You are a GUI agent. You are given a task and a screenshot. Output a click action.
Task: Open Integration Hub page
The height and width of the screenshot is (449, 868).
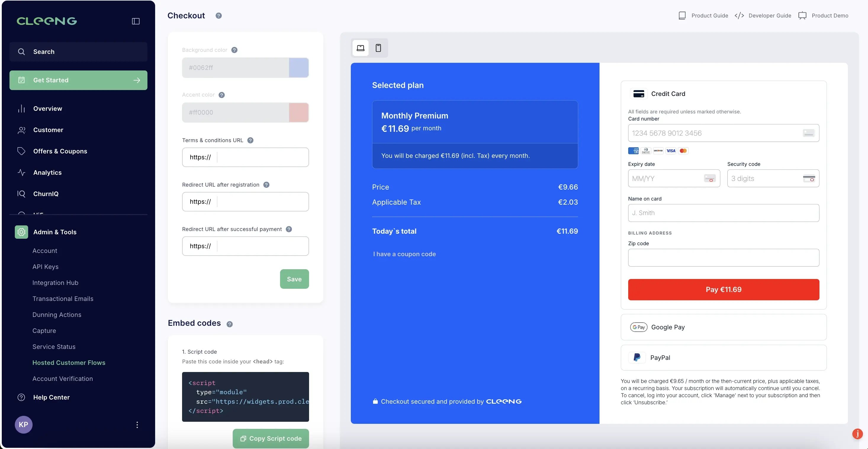pyautogui.click(x=55, y=283)
